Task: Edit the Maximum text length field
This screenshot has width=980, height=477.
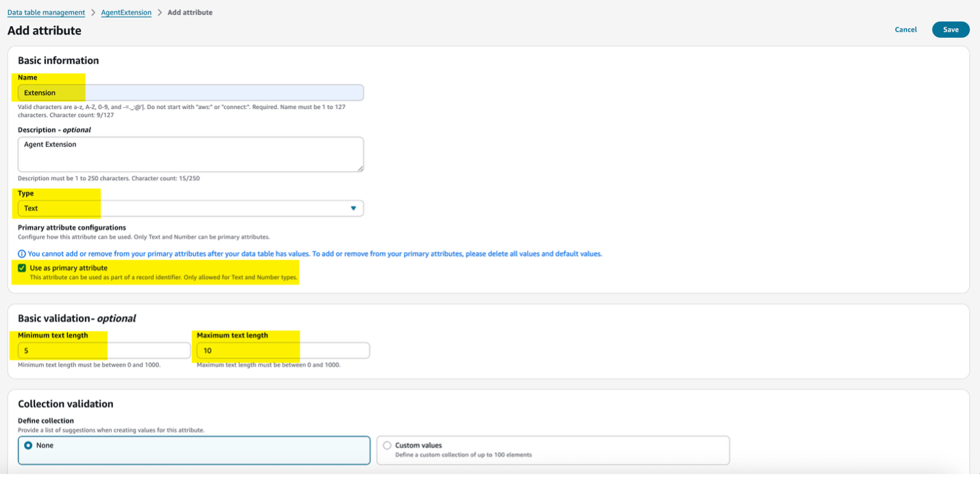Action: pyautogui.click(x=282, y=350)
